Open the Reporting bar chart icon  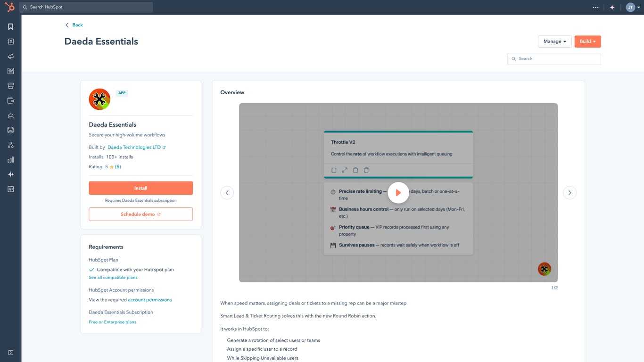[10, 159]
